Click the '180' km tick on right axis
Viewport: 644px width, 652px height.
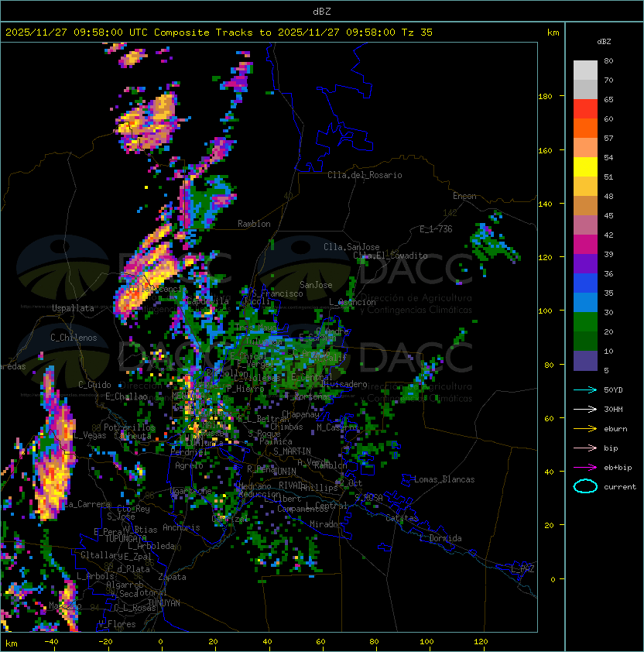[545, 97]
